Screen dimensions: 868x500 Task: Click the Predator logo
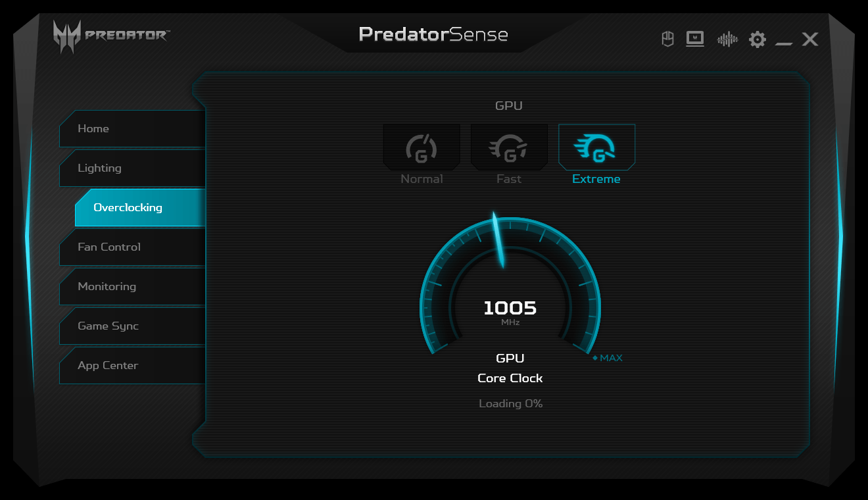tap(111, 36)
